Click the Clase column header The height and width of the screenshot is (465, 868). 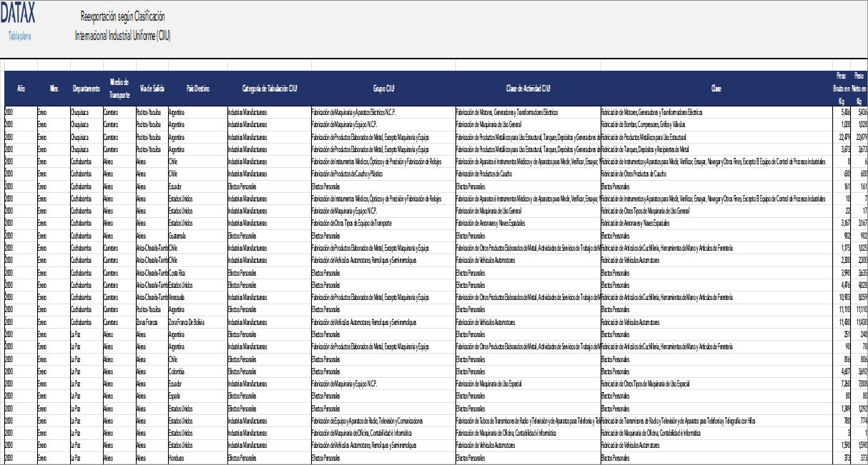pyautogui.click(x=715, y=89)
